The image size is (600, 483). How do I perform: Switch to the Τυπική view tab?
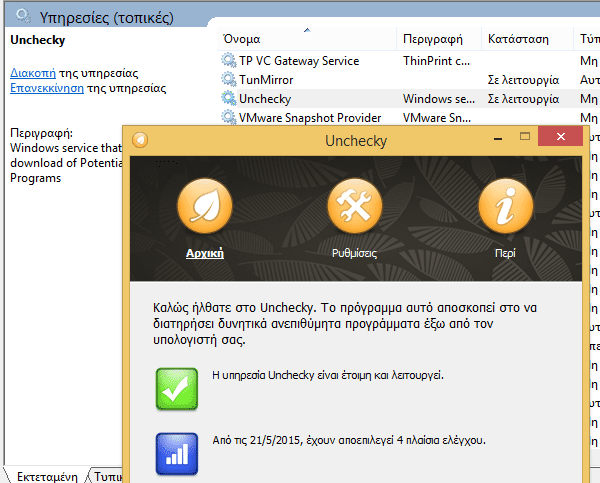108,477
